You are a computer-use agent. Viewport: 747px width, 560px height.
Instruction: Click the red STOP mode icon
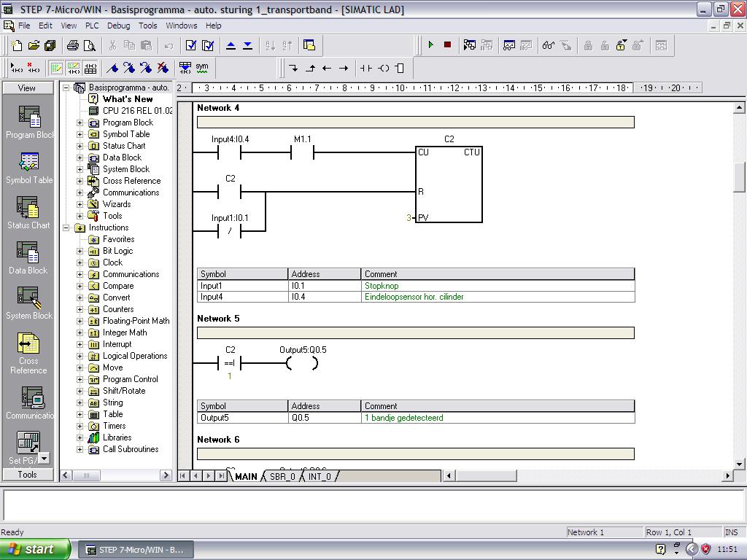(x=447, y=45)
